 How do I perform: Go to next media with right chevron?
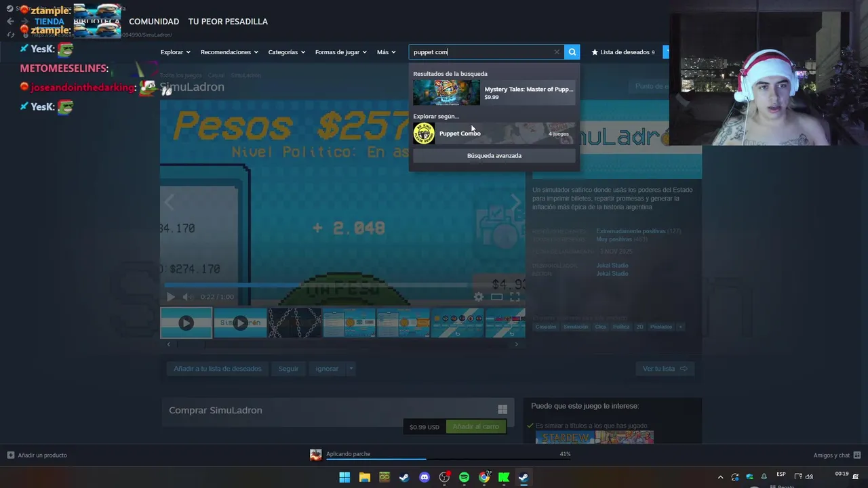(515, 202)
